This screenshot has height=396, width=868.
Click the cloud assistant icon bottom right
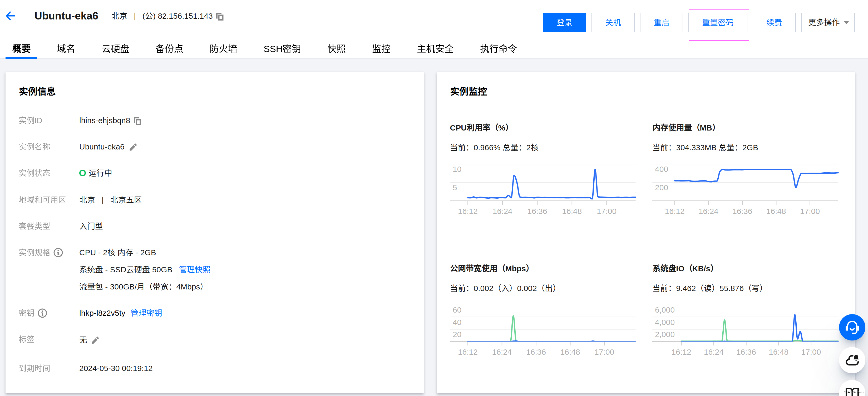tap(852, 360)
